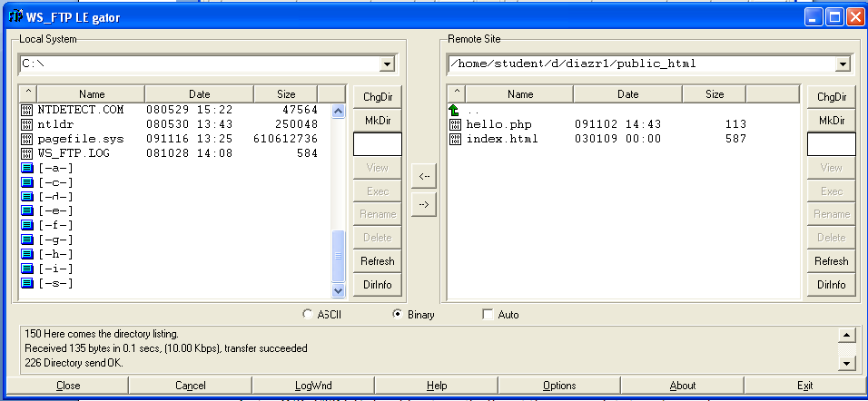Open the local C:\ directory dropdown
868x401 pixels.
[387, 64]
